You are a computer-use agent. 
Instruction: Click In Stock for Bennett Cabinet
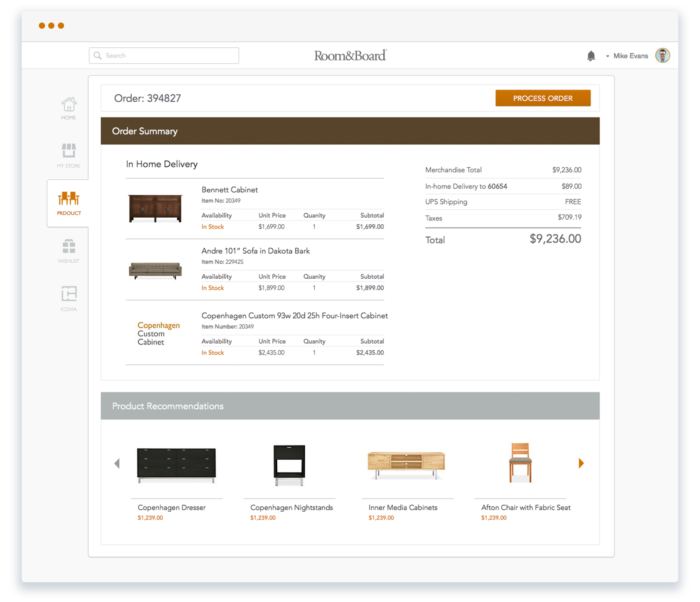tap(212, 227)
